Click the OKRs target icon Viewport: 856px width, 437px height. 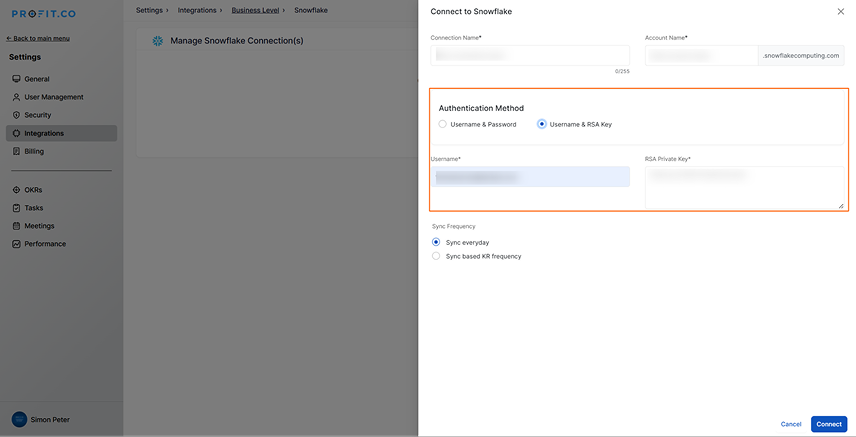[x=16, y=190]
